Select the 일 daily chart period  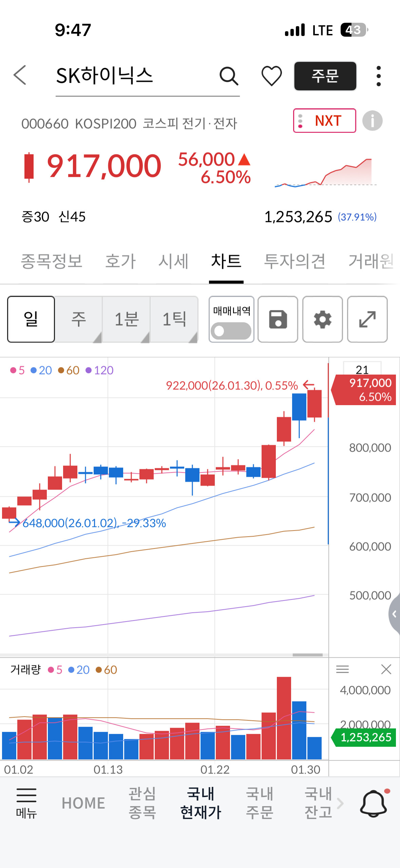[x=31, y=319]
